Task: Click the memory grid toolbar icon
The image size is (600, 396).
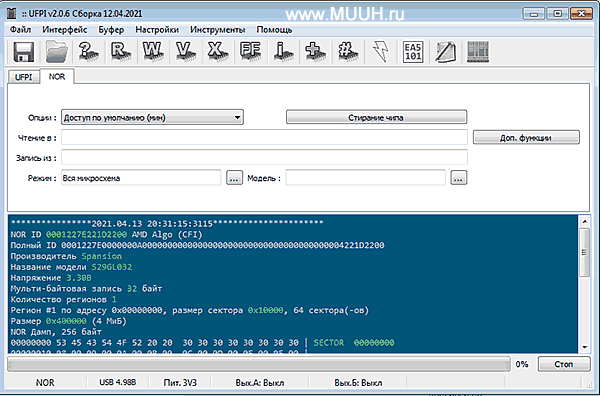Action: 478,52
